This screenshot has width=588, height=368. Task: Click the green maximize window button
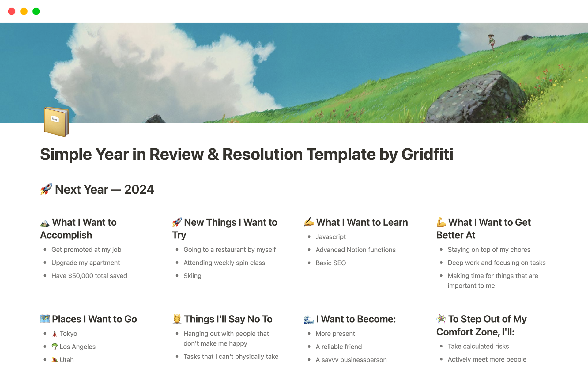point(36,11)
